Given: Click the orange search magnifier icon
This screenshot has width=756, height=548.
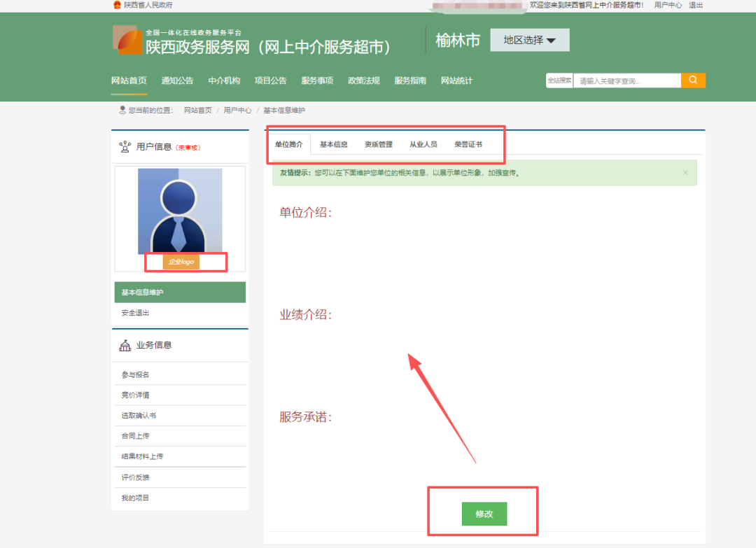Looking at the screenshot, I should click(693, 80).
